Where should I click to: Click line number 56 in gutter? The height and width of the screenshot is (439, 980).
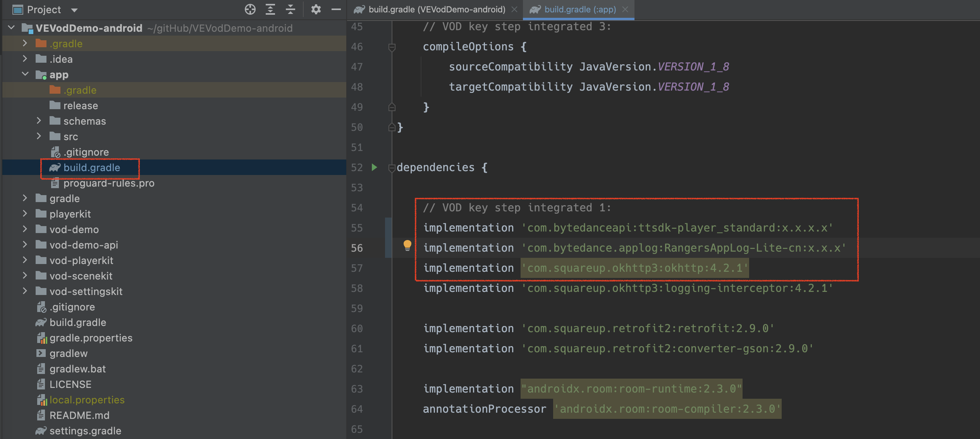pyautogui.click(x=357, y=248)
